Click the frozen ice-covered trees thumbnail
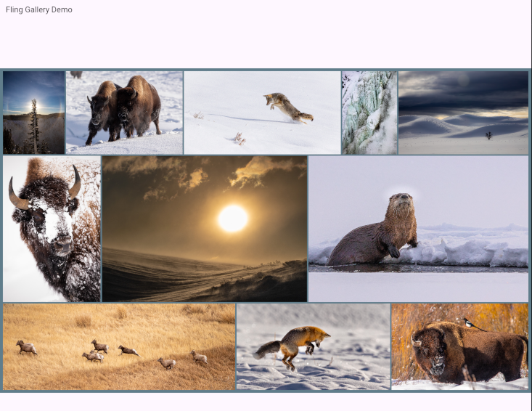This screenshot has height=411, width=532. pyautogui.click(x=369, y=113)
